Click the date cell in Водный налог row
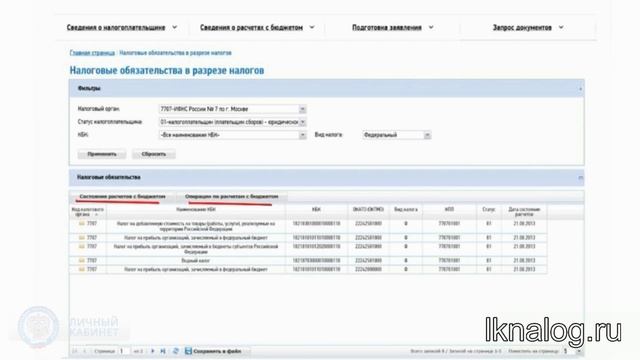Viewport: 640px width, 360px height. (x=524, y=260)
